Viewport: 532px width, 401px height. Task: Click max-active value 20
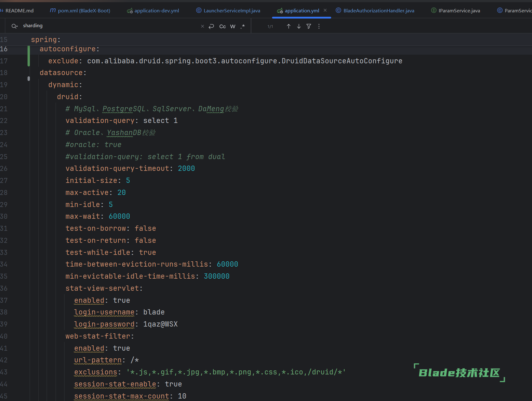tap(121, 192)
